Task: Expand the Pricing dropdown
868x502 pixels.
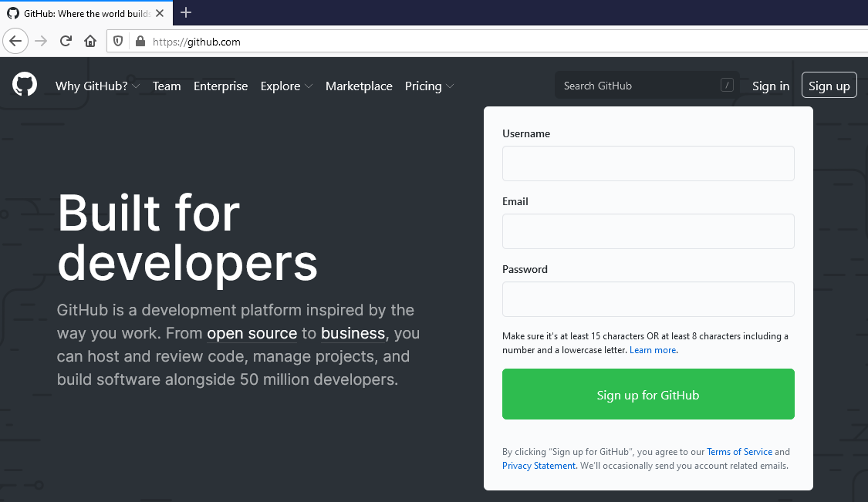Action: (x=424, y=86)
